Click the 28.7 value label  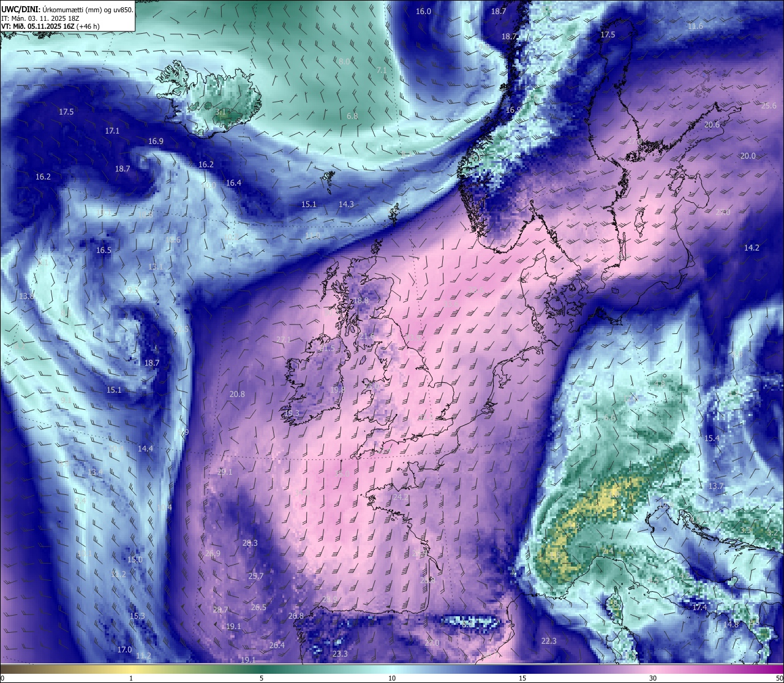(220, 609)
